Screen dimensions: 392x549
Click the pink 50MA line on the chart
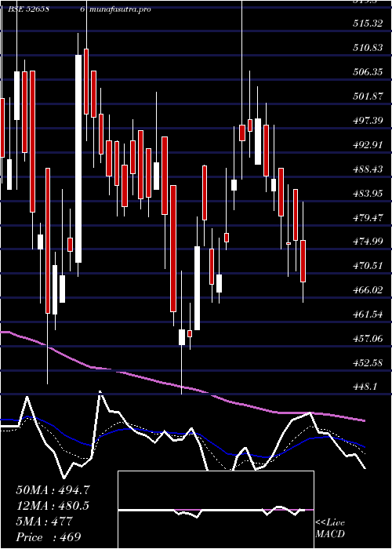182,387
